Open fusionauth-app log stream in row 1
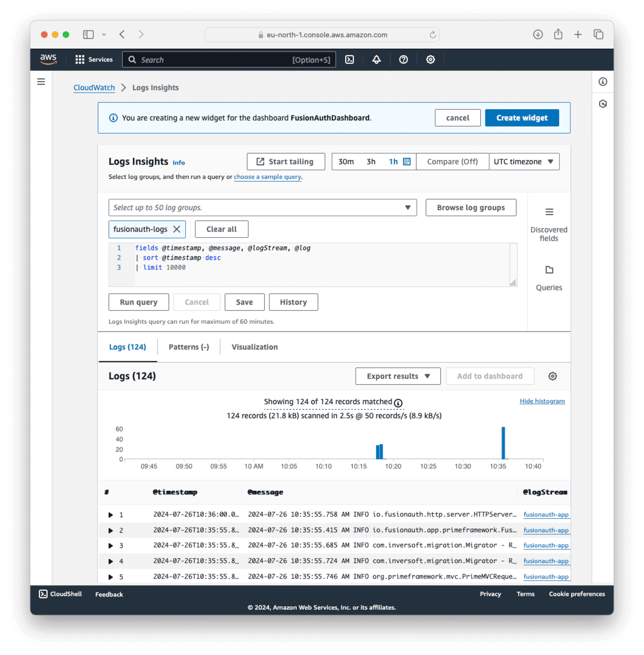The image size is (644, 655). point(546,514)
